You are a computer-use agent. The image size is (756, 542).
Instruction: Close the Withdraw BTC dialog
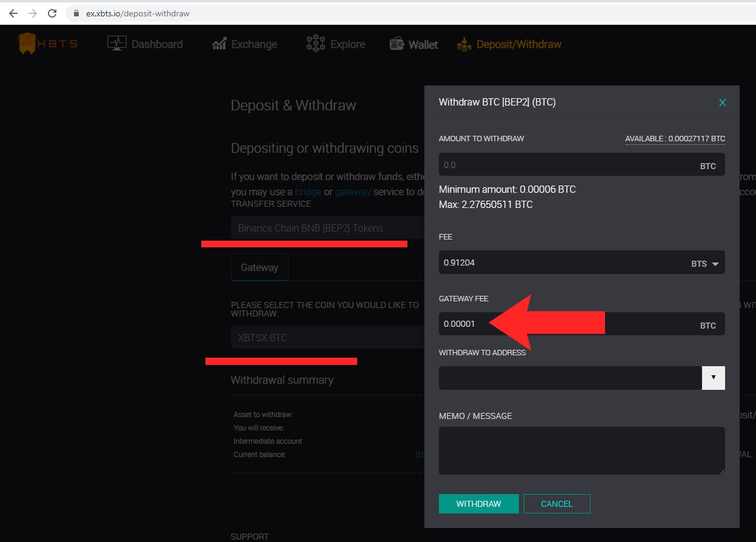tap(722, 102)
